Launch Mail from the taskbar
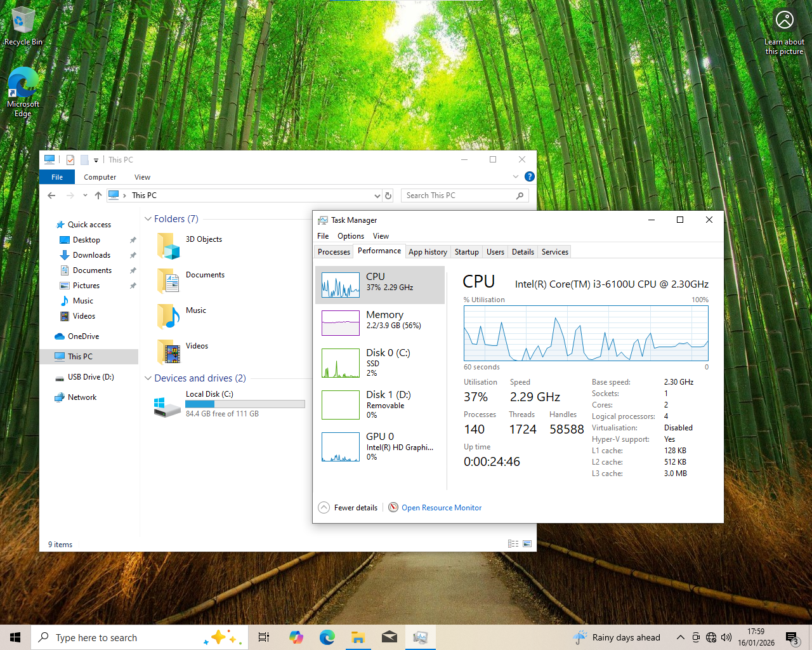 pyautogui.click(x=390, y=637)
